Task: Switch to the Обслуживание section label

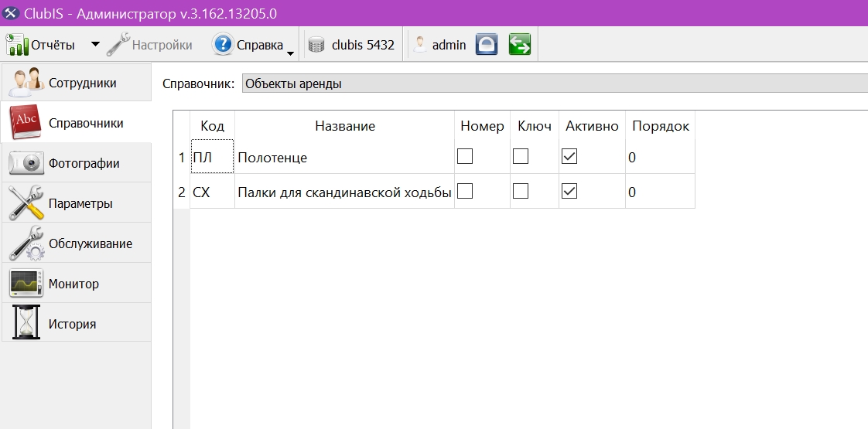Action: (x=91, y=243)
